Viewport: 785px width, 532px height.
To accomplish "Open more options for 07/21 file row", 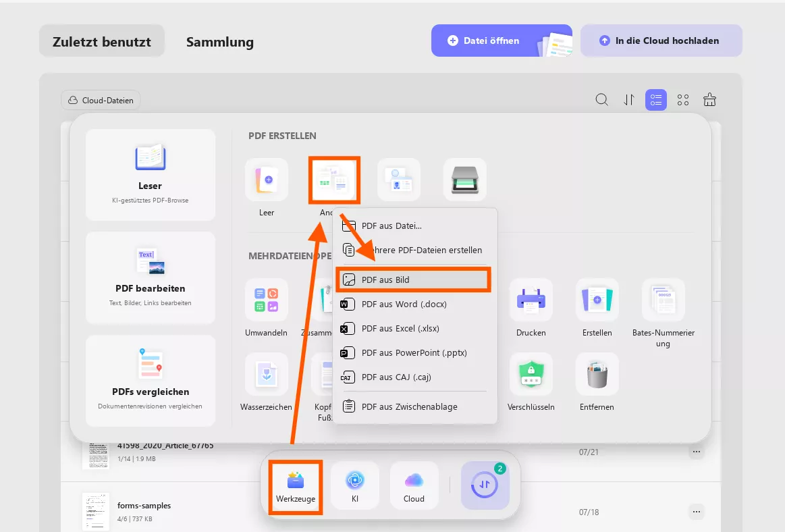I will coord(697,452).
